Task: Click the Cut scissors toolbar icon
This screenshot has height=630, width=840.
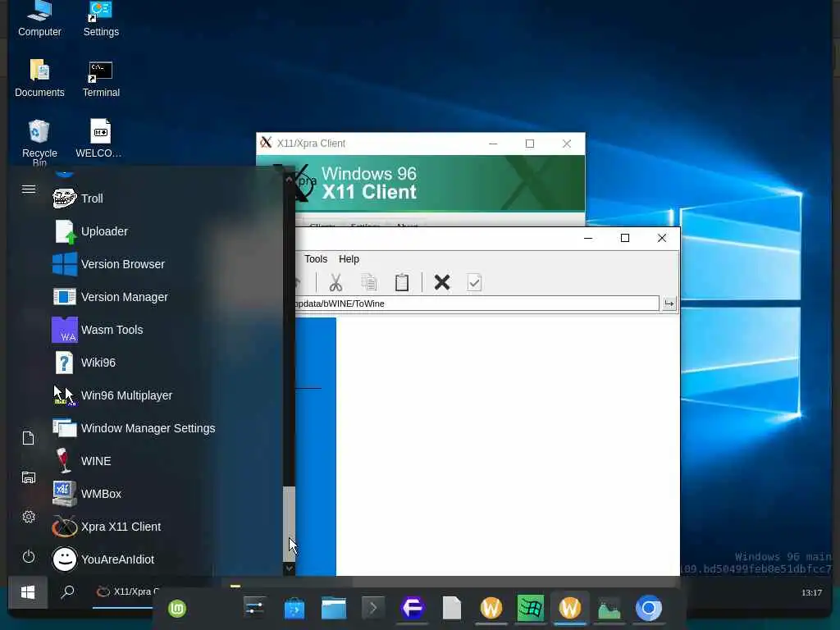Action: tap(336, 282)
